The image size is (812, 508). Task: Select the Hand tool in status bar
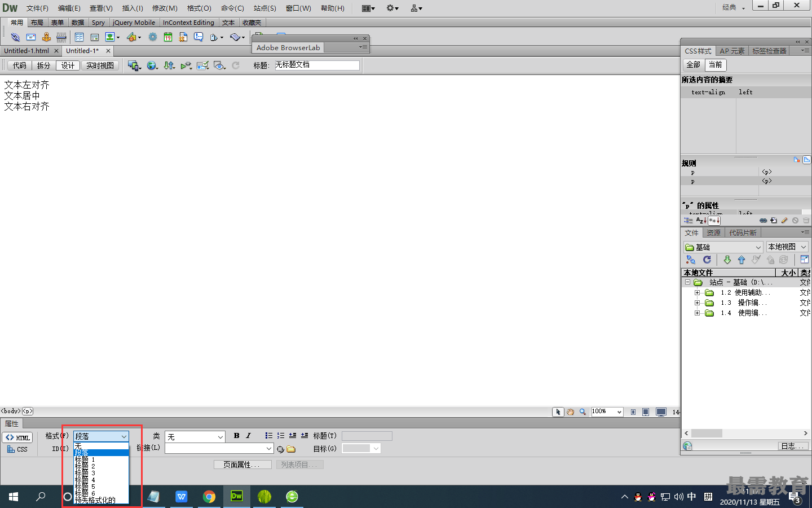[571, 412]
